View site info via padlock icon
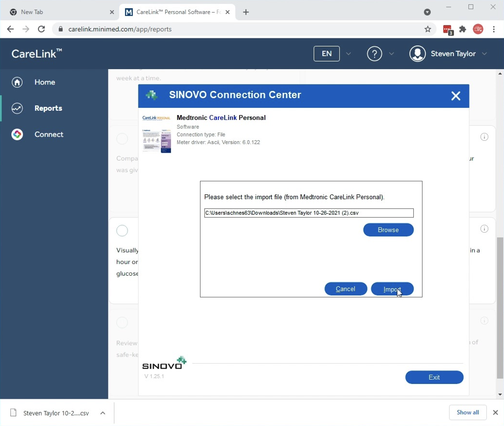 pyautogui.click(x=61, y=29)
